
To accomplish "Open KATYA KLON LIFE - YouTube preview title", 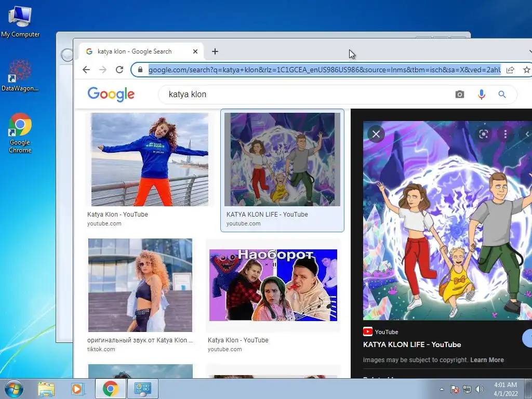I will coord(412,344).
